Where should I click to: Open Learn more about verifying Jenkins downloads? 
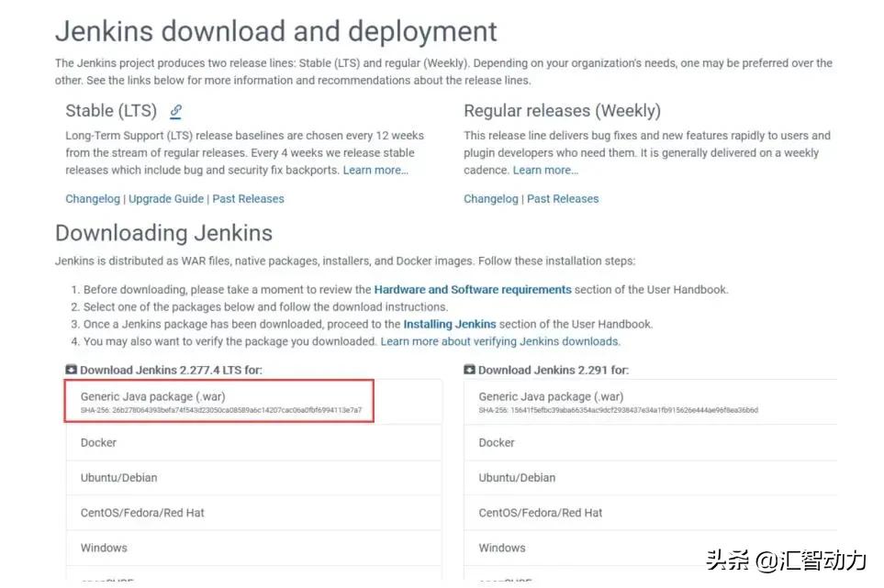coord(500,341)
